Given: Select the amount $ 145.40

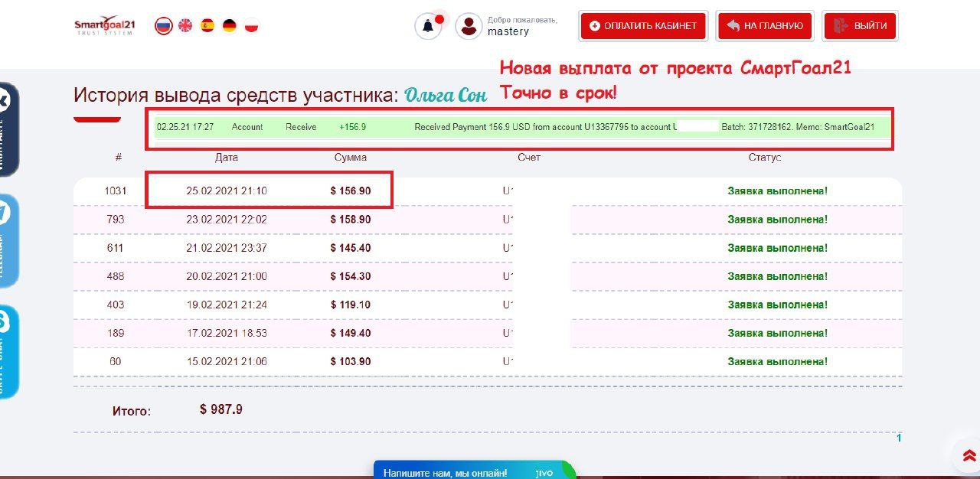Looking at the screenshot, I should point(351,248).
